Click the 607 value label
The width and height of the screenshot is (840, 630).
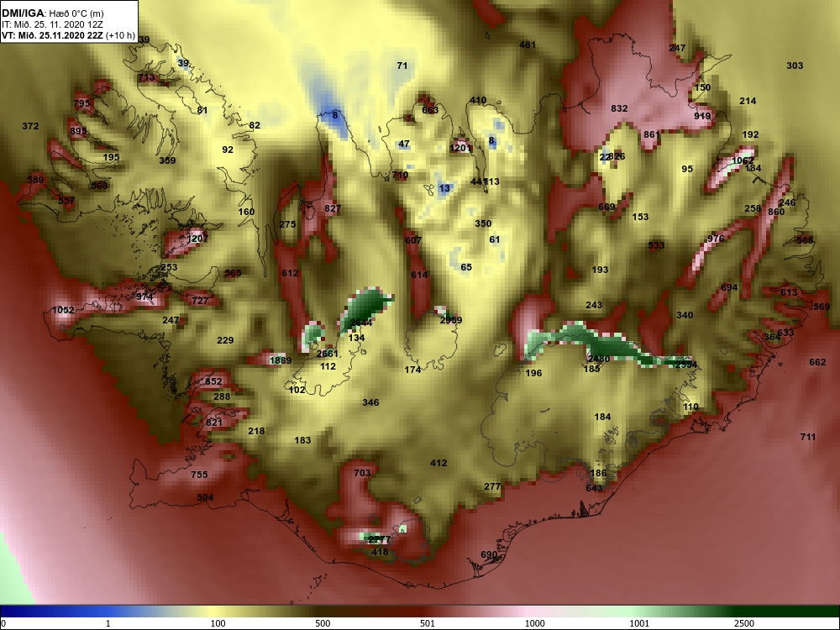[413, 240]
